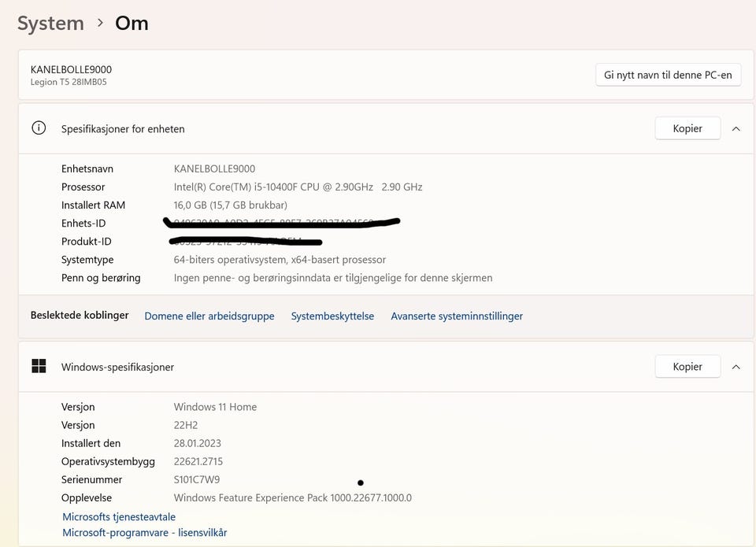Viewport: 756px width, 547px height.
Task: Click the Systemtype label
Action: pos(87,260)
